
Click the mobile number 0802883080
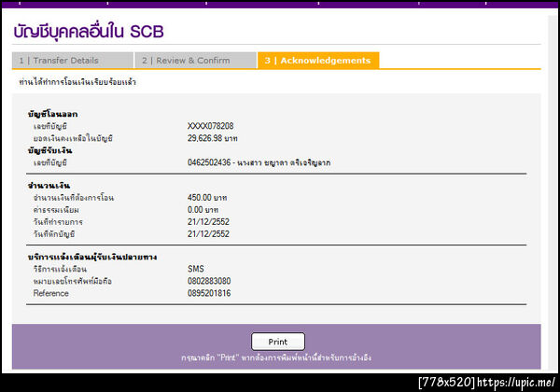click(209, 281)
